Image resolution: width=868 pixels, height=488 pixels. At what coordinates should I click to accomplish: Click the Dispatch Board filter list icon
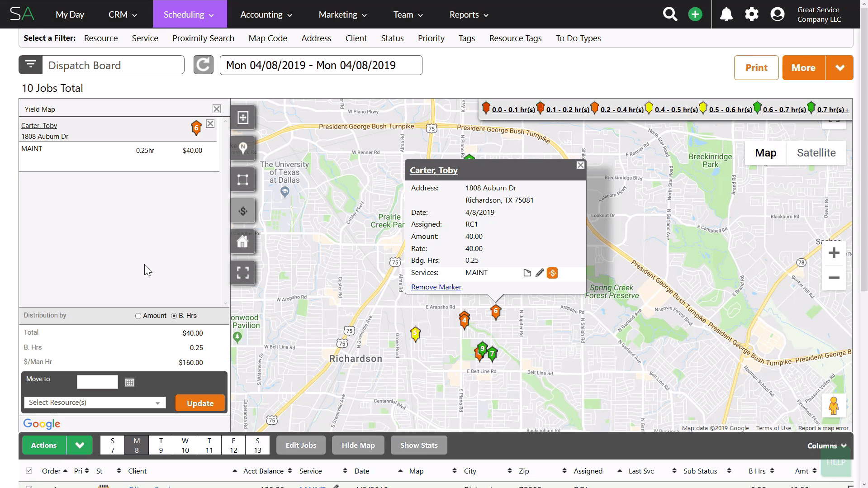tap(31, 65)
